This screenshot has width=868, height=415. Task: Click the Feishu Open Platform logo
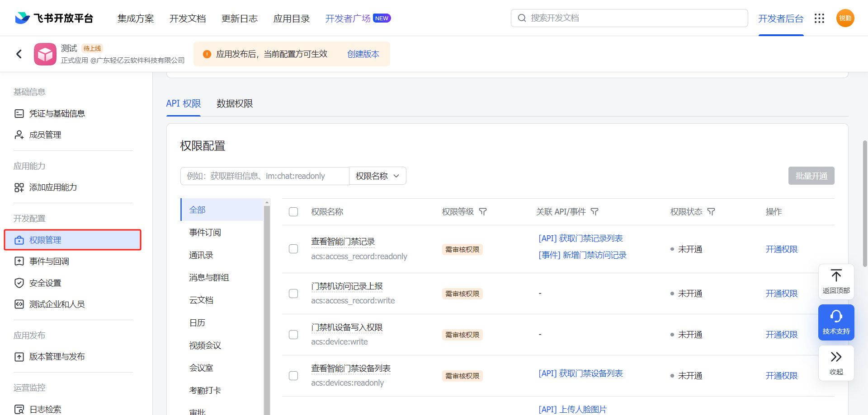click(x=54, y=18)
